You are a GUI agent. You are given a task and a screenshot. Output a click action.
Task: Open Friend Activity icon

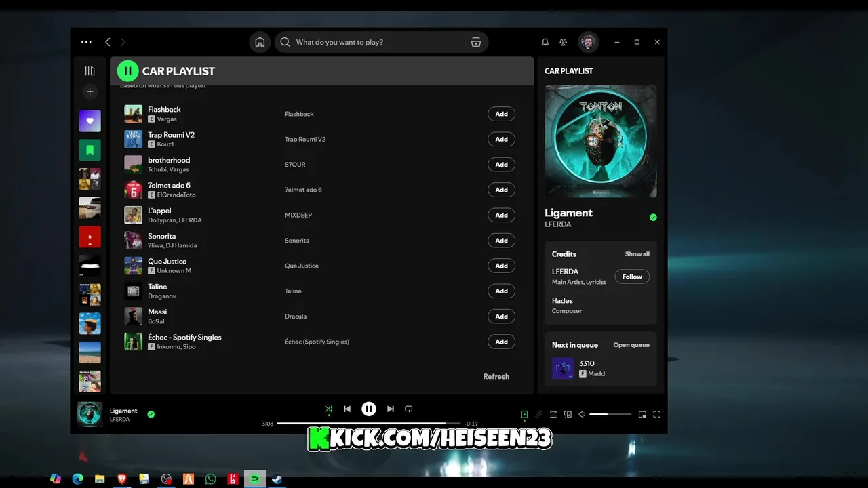(563, 42)
